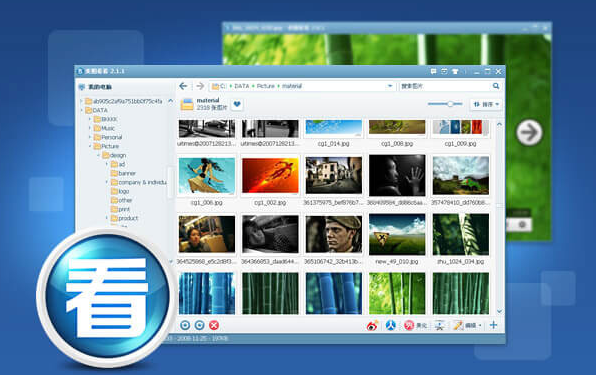Image resolution: width=596 pixels, height=375 pixels.
Task: Expand the company & individu folder
Action: [107, 182]
